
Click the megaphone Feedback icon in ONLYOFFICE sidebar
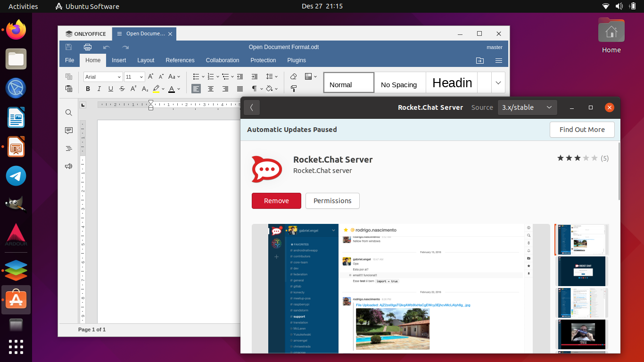click(x=69, y=166)
